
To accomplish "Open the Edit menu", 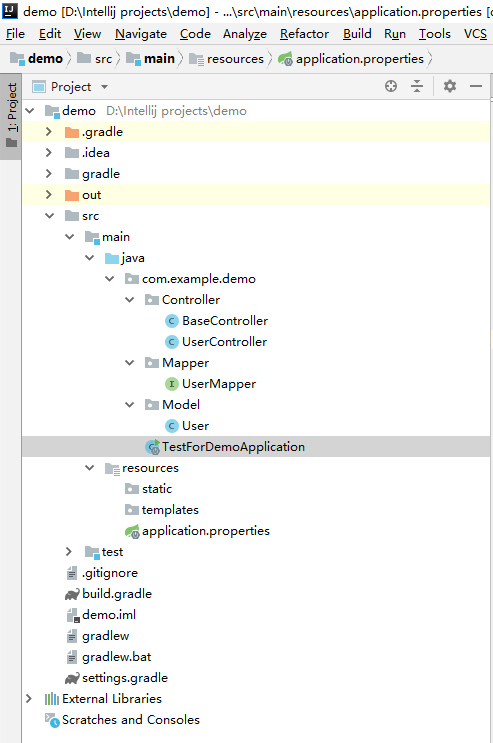I will click(x=50, y=34).
